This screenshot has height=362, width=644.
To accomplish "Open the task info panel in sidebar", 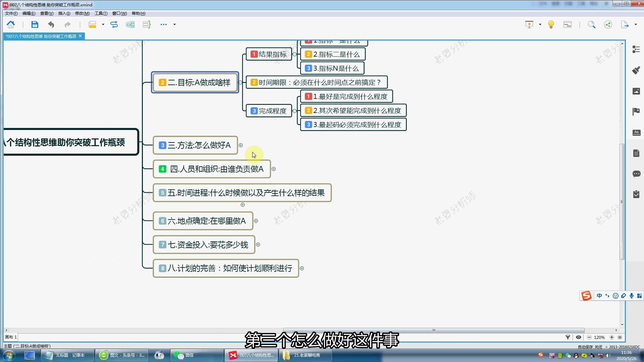I will (x=636, y=194).
